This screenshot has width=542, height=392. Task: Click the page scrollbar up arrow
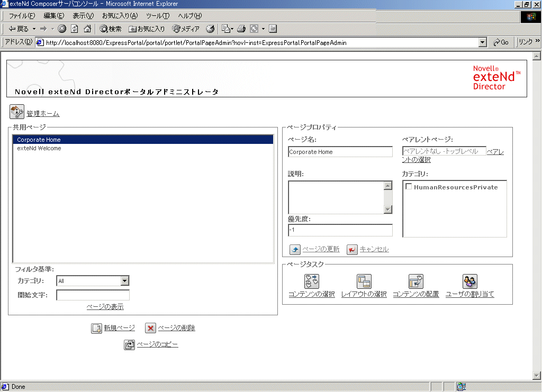(x=537, y=56)
